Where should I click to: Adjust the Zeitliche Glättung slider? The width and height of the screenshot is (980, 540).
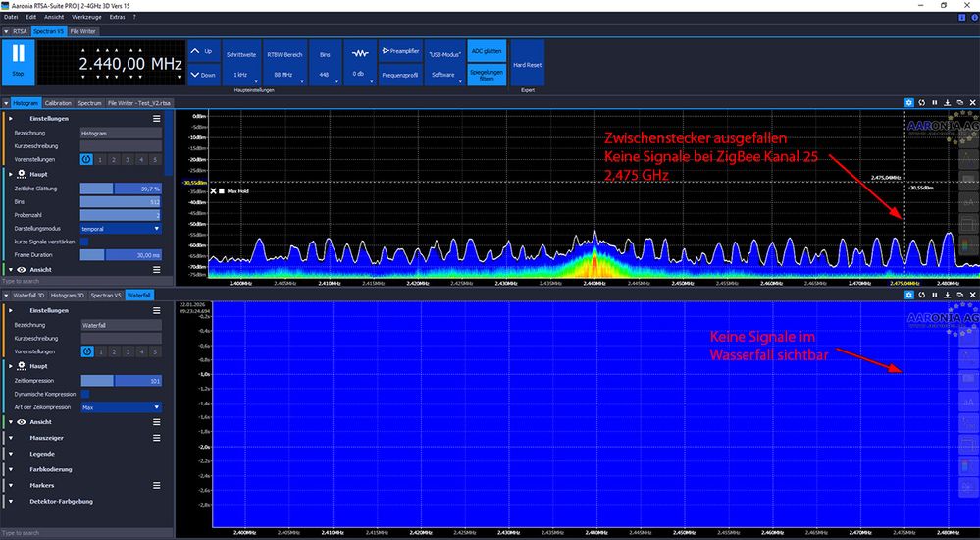120,188
